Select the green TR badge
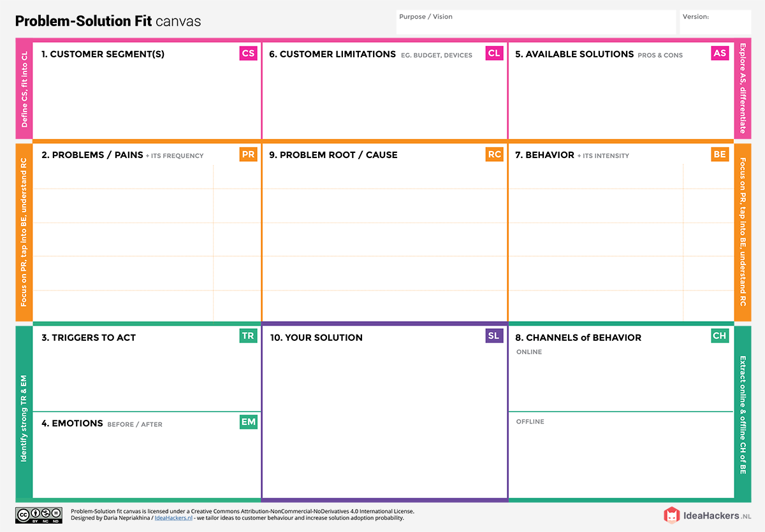The height and width of the screenshot is (532, 765). (248, 336)
